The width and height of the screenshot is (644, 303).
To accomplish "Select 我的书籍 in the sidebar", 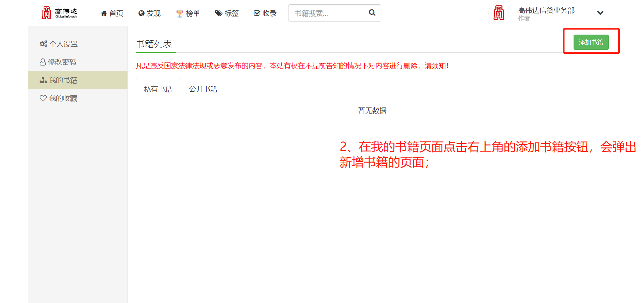I will [63, 80].
